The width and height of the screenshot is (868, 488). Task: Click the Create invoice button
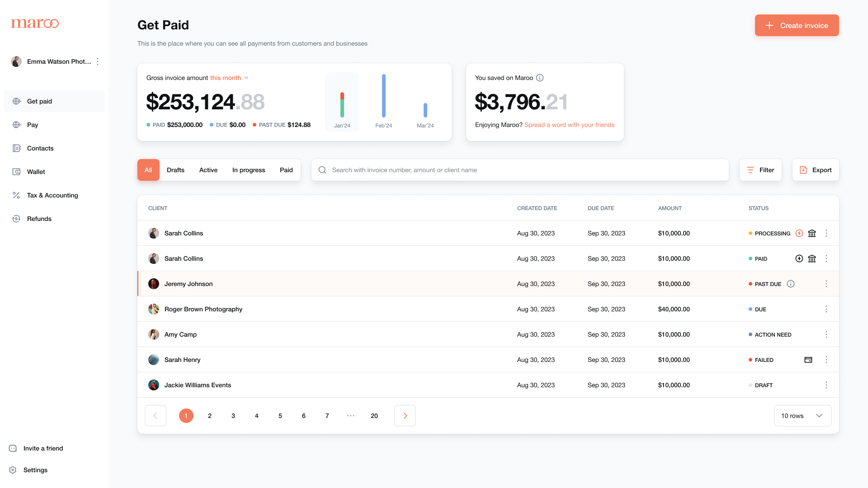pos(797,25)
